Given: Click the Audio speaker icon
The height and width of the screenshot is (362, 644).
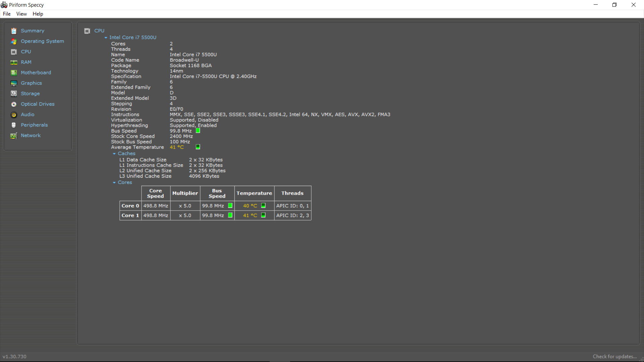Looking at the screenshot, I should 14,115.
